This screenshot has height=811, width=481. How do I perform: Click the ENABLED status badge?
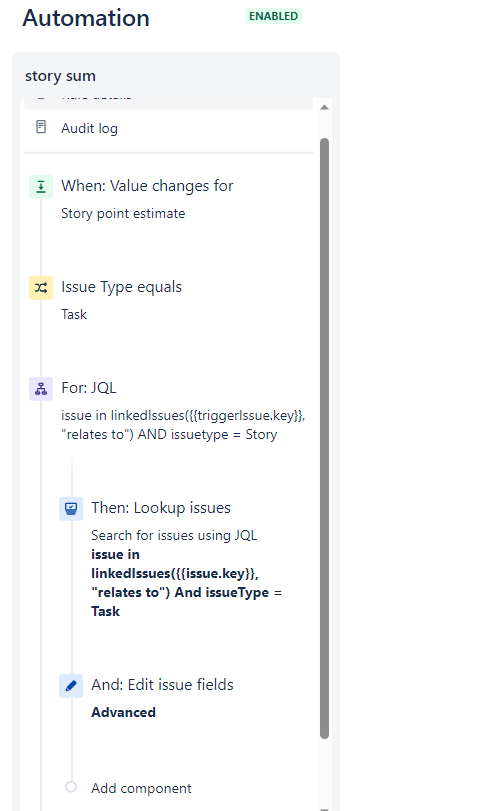tap(273, 16)
